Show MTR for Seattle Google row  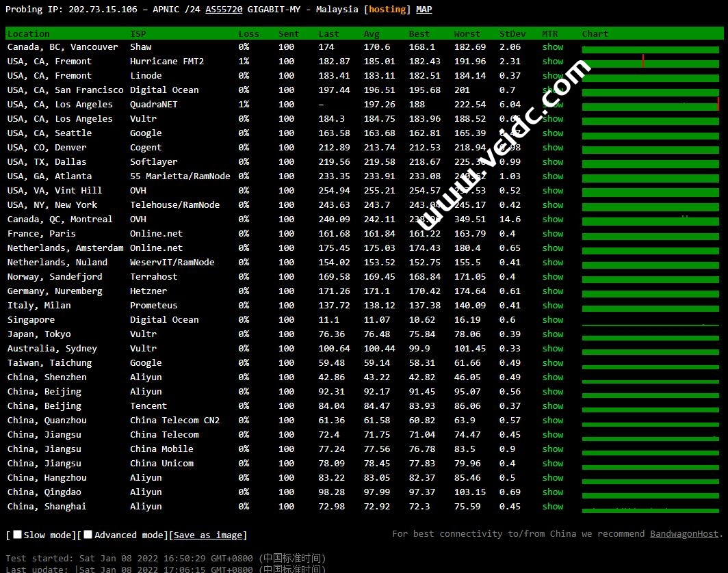click(553, 133)
